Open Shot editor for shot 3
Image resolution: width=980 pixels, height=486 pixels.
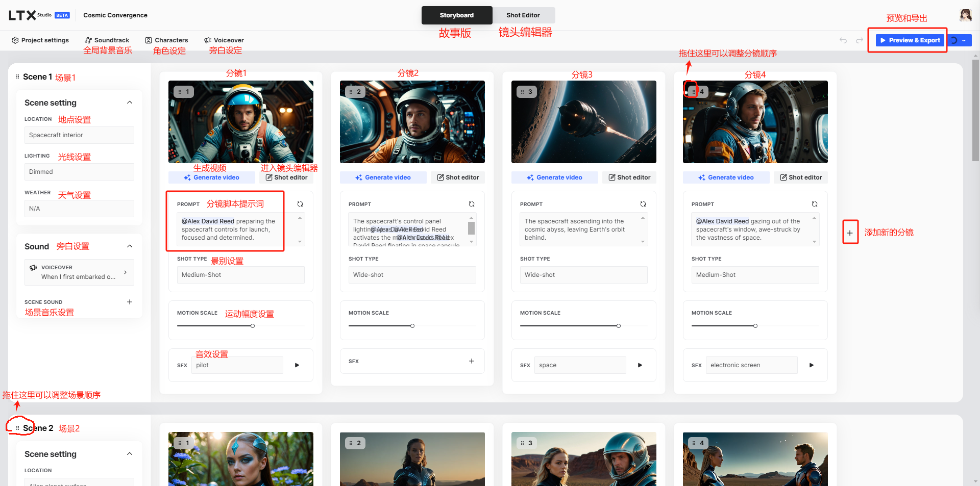[629, 177]
